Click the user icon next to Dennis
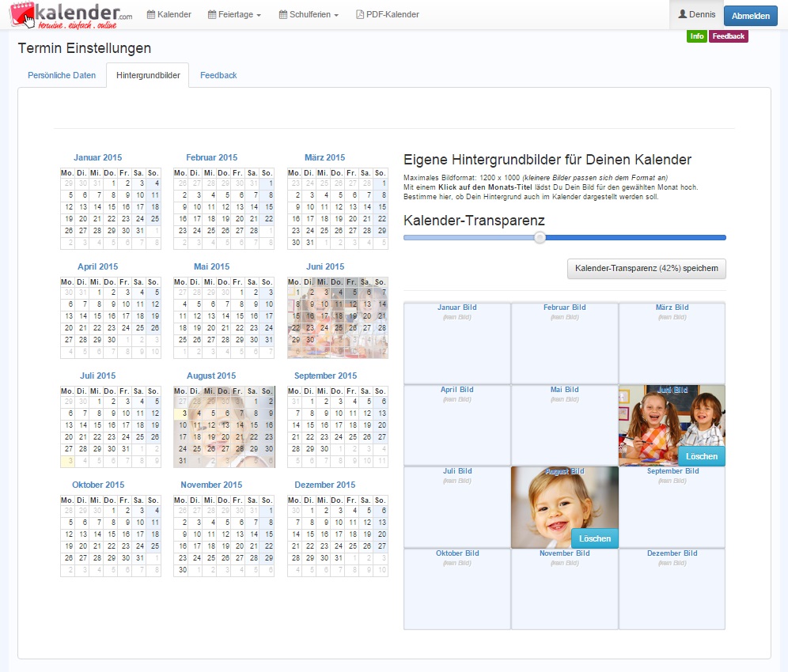Image resolution: width=788 pixels, height=672 pixels. [683, 13]
